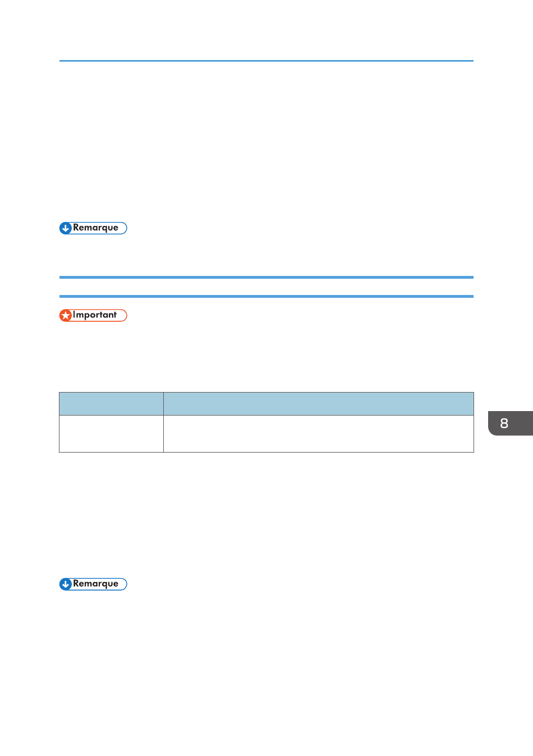Viewport: 533px width, 756px height.
Task: Select the empty left body cell of the table
Action: pos(111,434)
